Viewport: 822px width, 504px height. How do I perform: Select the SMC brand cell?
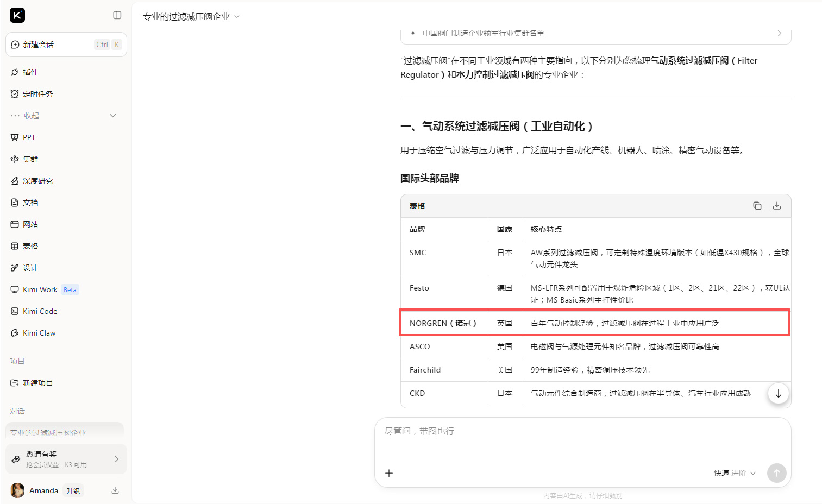coord(444,259)
